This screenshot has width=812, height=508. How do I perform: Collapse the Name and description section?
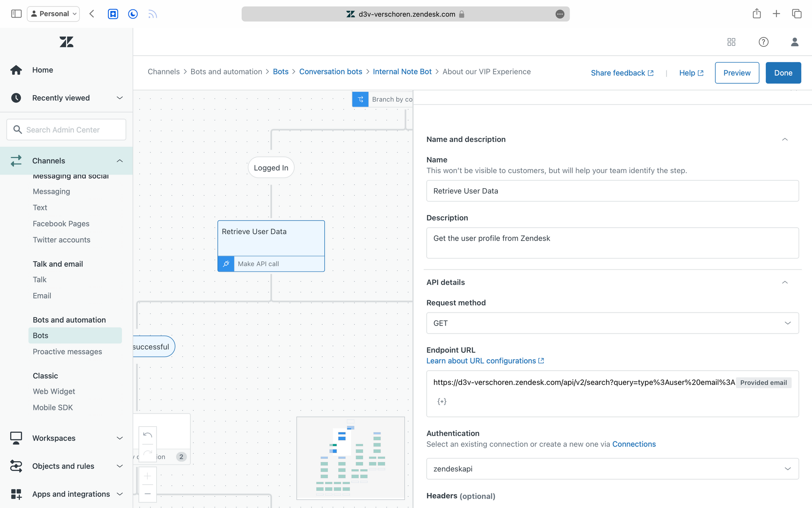pos(785,139)
